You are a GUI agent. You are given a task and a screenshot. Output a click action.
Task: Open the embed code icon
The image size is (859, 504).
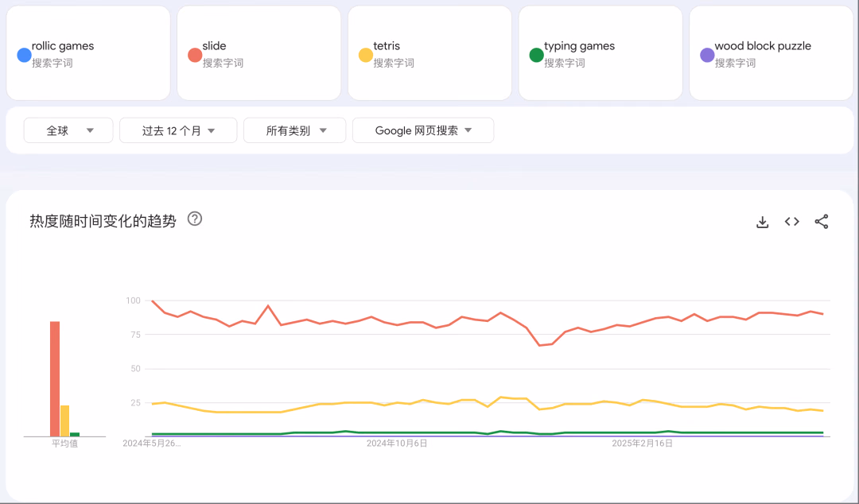click(x=791, y=221)
